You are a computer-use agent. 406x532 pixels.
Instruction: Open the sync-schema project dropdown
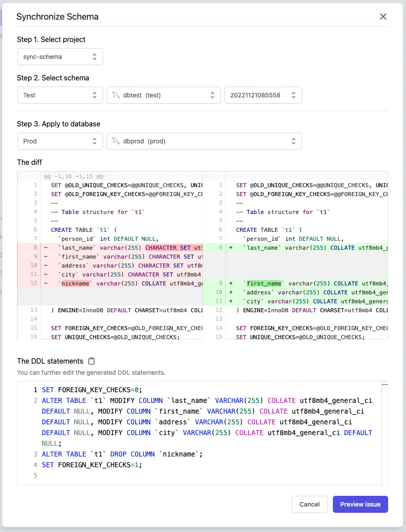(60, 57)
